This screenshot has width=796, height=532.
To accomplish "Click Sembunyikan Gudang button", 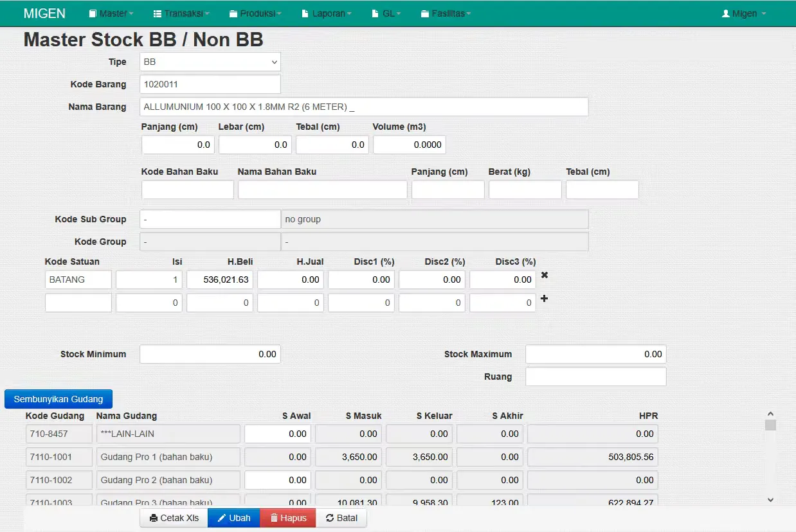I will [59, 399].
